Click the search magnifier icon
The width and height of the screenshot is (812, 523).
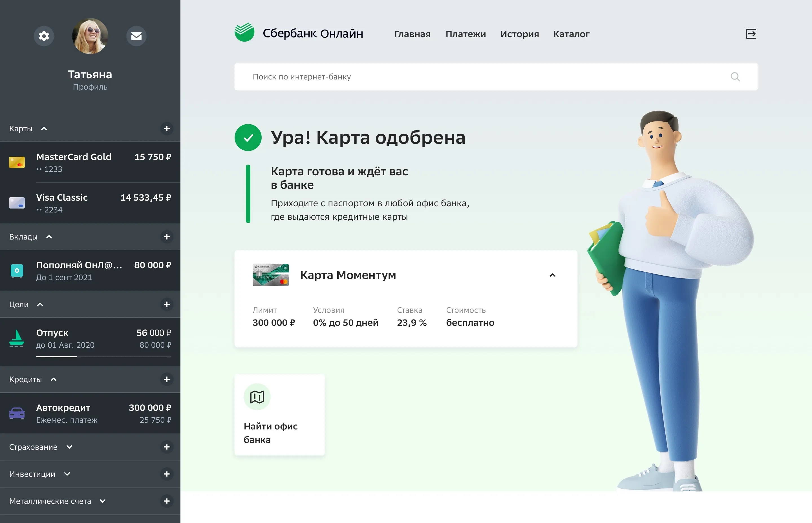[735, 77]
